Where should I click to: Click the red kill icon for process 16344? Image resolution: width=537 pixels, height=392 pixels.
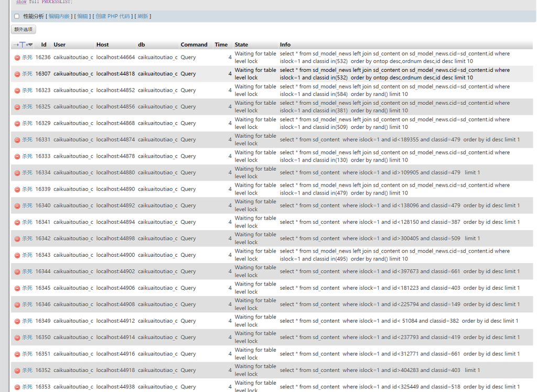17,271
